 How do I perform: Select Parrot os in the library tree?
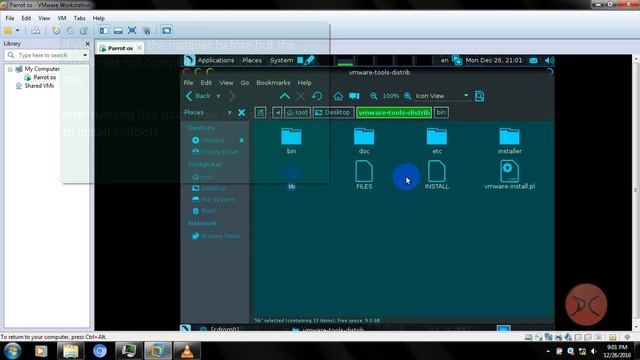click(44, 77)
